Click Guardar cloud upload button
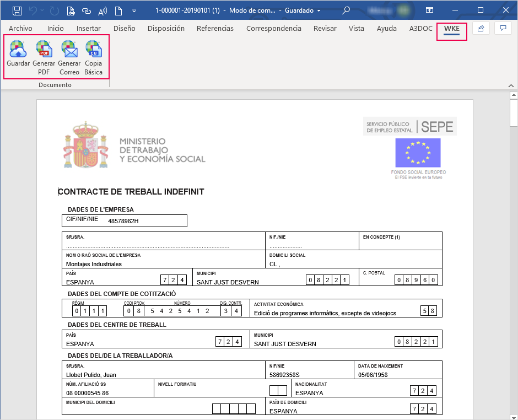Screen dimensions: 518x420 coord(18,53)
